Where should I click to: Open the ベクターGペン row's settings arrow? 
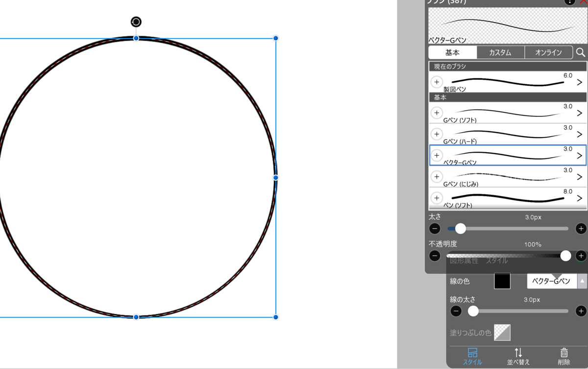coord(580,156)
